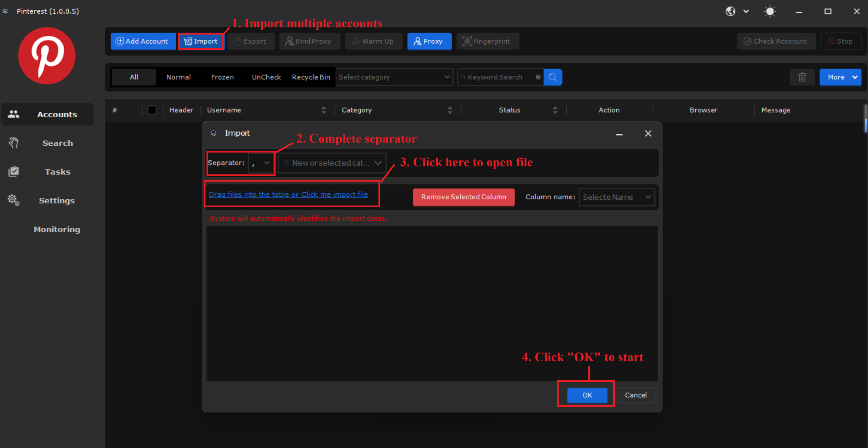868x448 pixels.
Task: Open the Search sidebar section
Action: coord(48,143)
